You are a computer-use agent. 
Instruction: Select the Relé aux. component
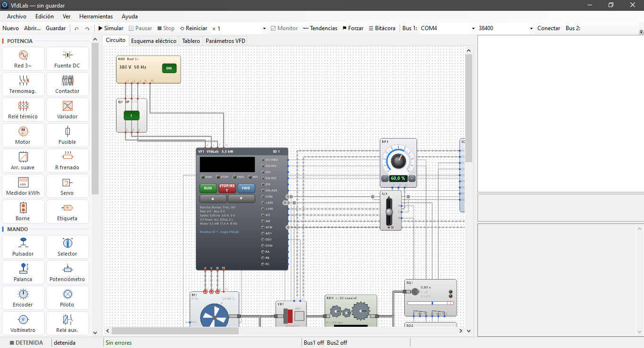click(67, 323)
